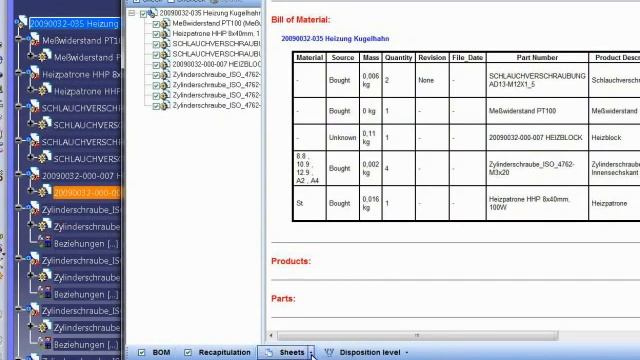Expand the Heizpatrone HHF part node
Screen dimensions: 640x360
[x=31, y=89]
